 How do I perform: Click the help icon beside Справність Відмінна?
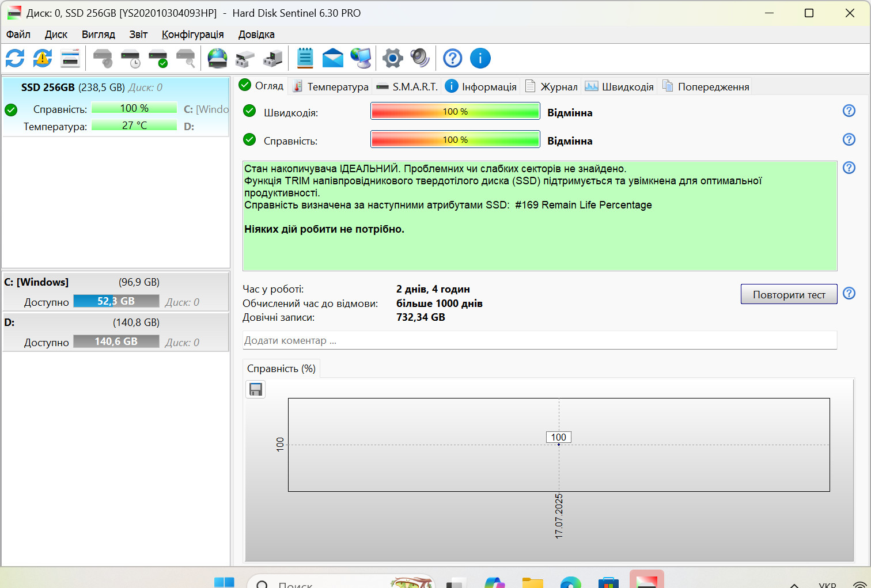point(849,139)
